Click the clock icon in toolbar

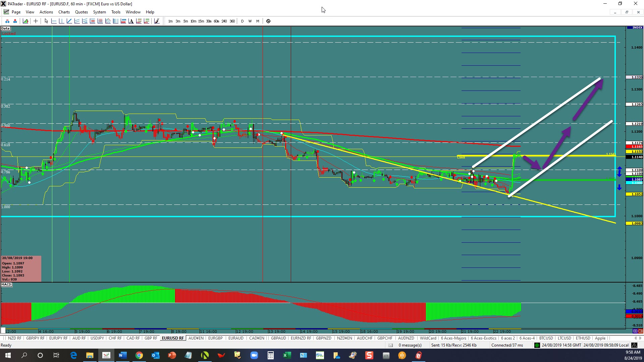pos(268,21)
